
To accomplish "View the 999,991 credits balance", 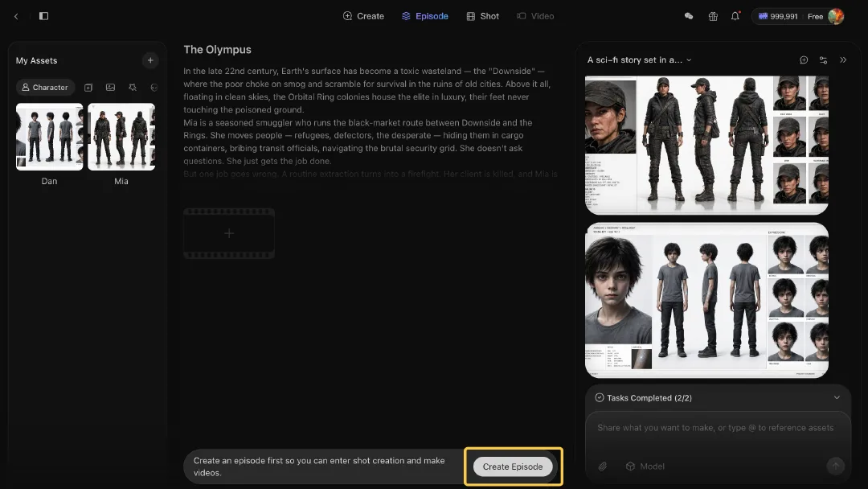I will [778, 16].
